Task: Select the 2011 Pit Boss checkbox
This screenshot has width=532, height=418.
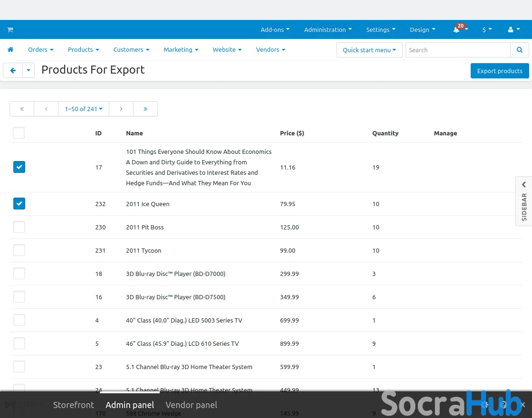Action: 19,227
